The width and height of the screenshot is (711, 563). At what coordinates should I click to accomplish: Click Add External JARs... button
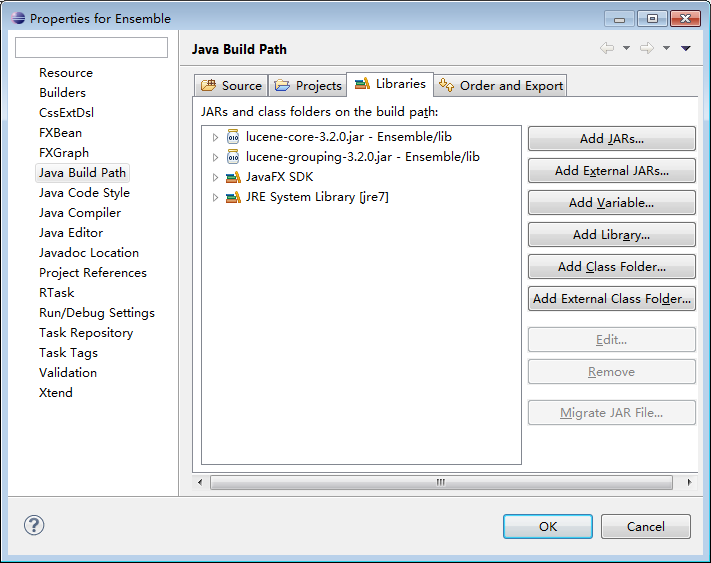click(612, 170)
